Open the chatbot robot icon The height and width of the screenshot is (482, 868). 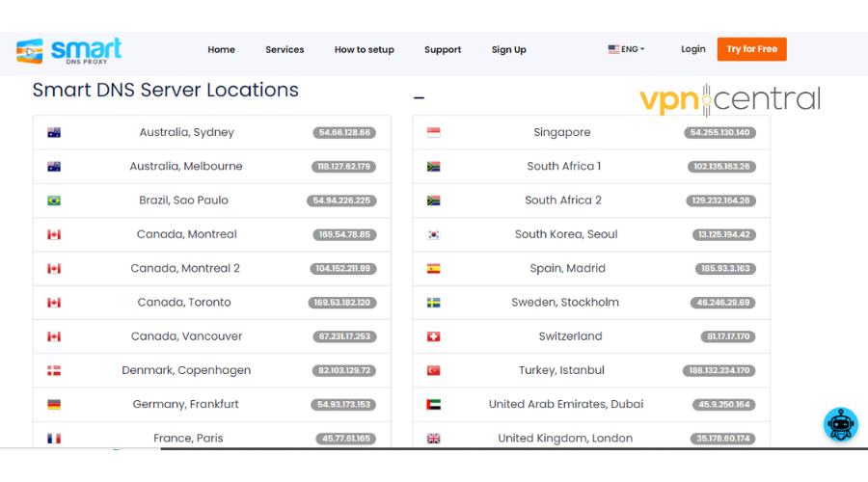pyautogui.click(x=840, y=424)
